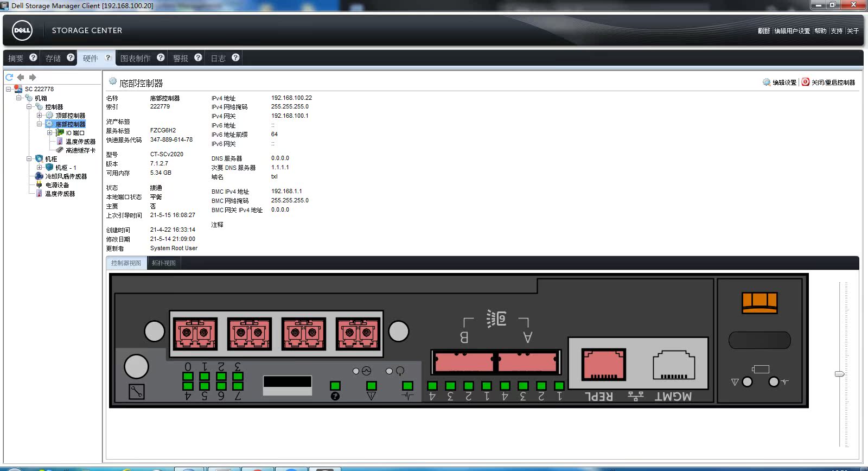Click the updater value System Root User
868x471 pixels.
tap(174, 248)
